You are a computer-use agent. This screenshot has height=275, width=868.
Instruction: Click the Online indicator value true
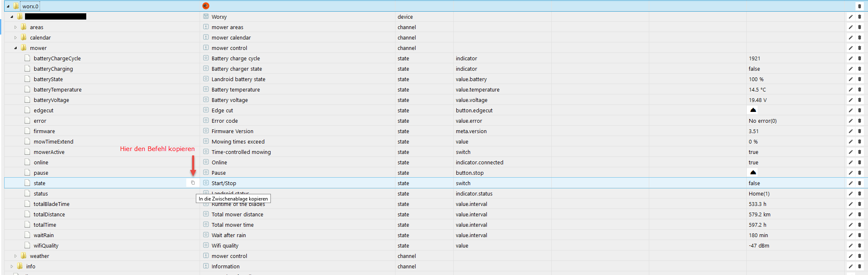(x=753, y=162)
